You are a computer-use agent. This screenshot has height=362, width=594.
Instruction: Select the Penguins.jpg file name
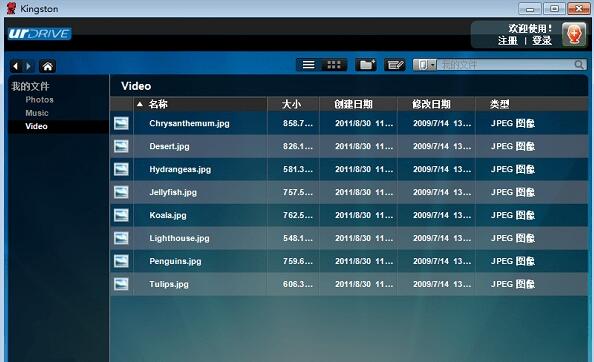click(x=175, y=261)
